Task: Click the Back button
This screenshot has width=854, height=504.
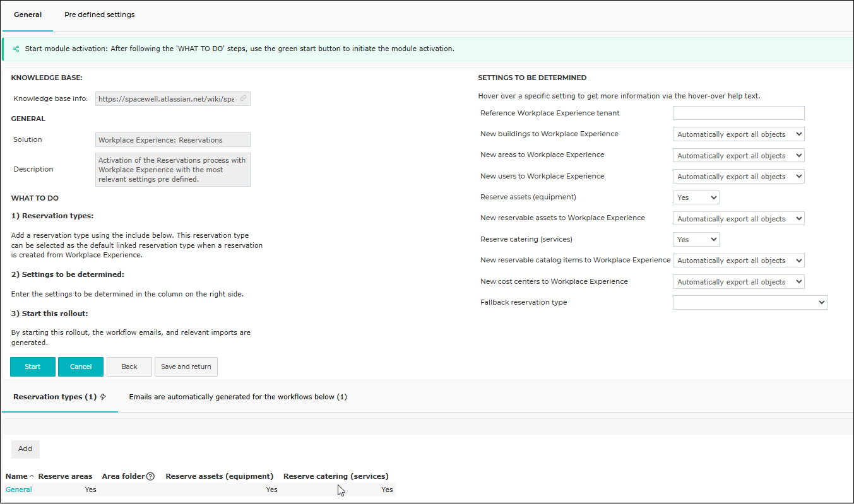Action: pos(129,366)
